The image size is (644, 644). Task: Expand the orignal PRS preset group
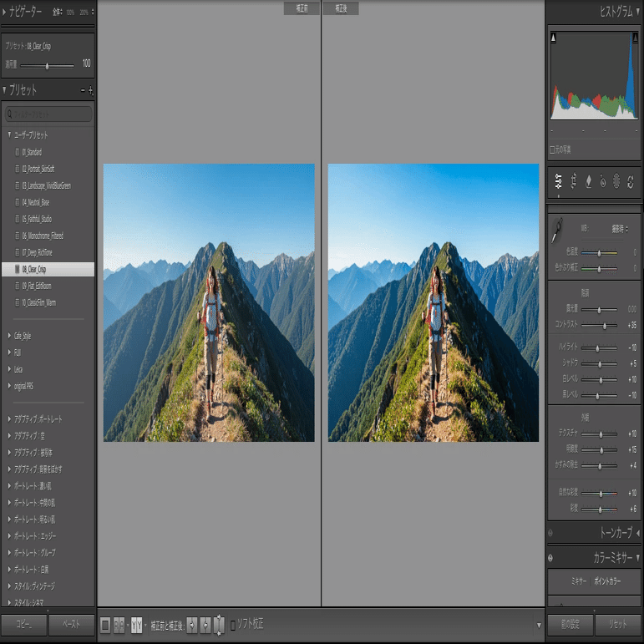coord(9,386)
